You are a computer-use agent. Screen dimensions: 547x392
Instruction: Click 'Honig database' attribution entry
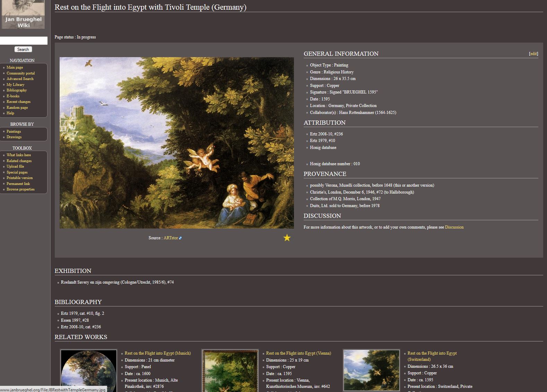pos(323,148)
